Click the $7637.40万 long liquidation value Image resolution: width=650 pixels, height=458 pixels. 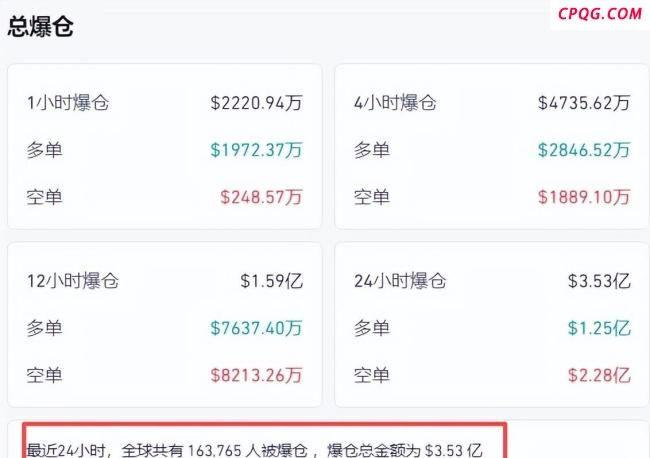(x=256, y=328)
